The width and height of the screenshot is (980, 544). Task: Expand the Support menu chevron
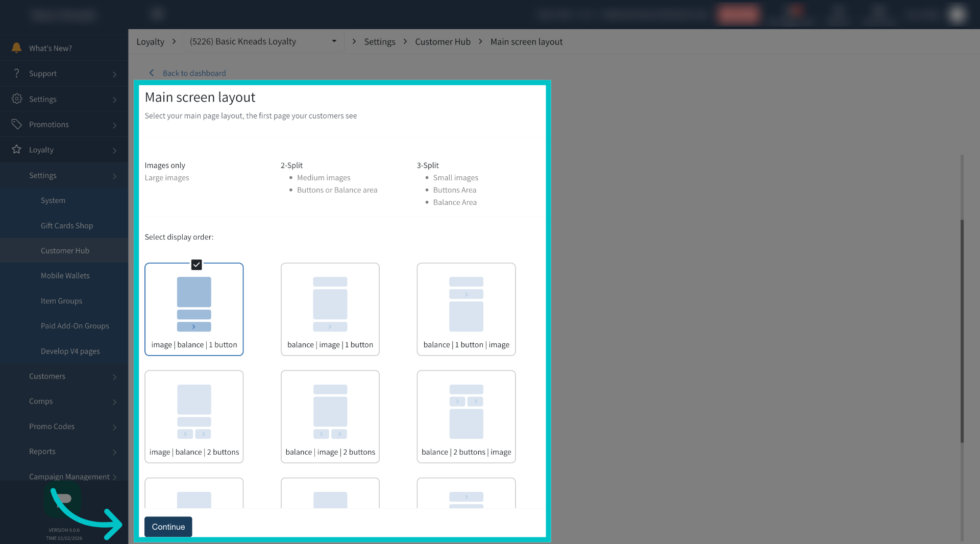(x=114, y=75)
